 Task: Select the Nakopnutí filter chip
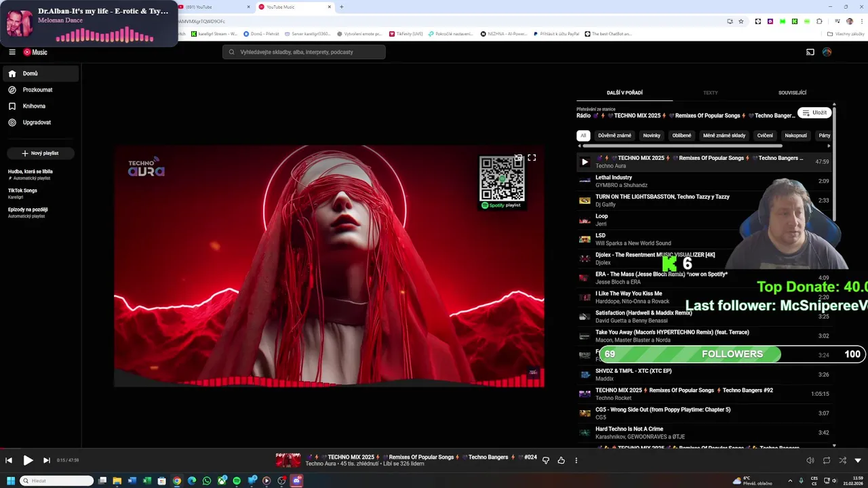[795, 136]
